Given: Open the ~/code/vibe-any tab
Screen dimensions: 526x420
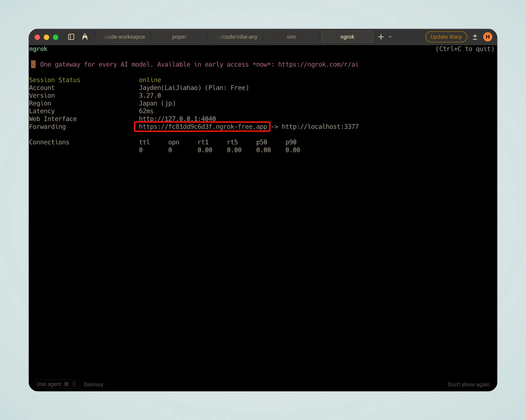Looking at the screenshot, I should click(x=235, y=37).
